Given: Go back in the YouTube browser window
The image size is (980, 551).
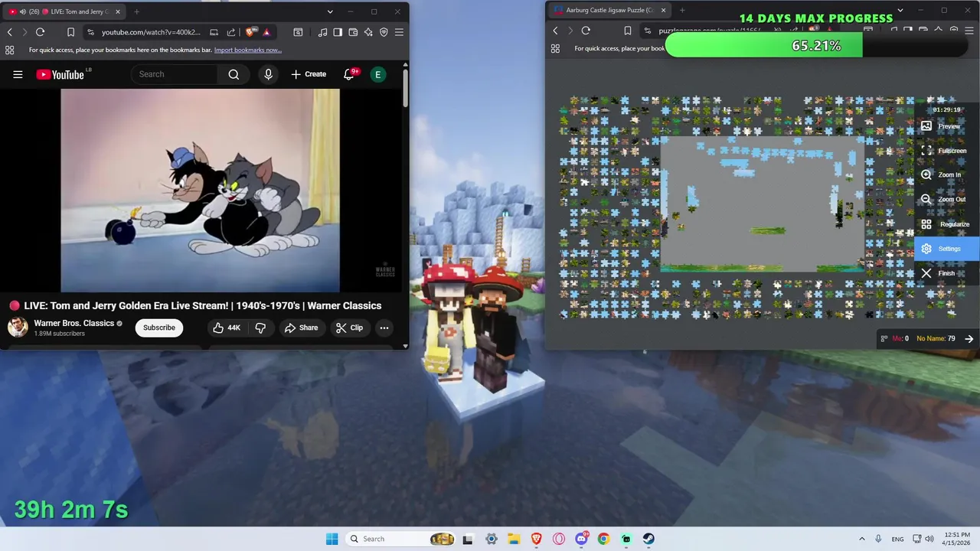Looking at the screenshot, I should [x=9, y=32].
